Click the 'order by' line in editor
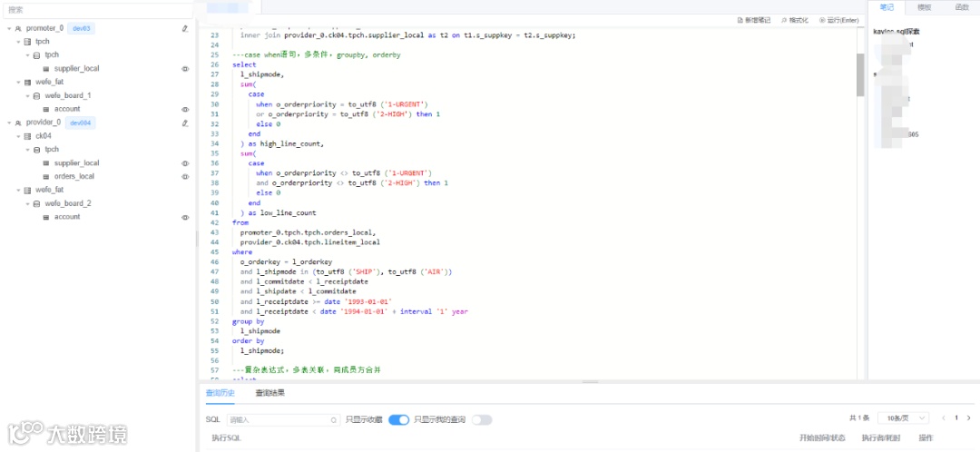This screenshot has width=980, height=452. (x=248, y=341)
